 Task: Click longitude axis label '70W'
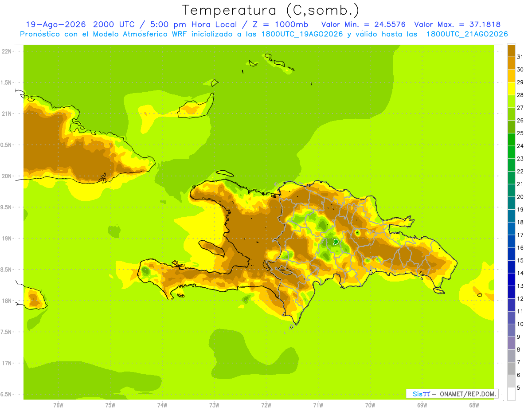coord(370,405)
